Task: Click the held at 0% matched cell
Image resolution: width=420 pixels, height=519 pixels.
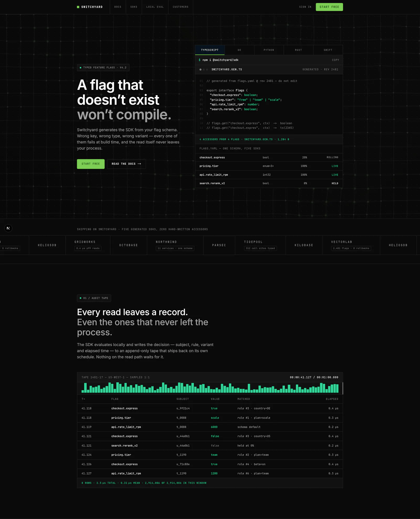Action: (245, 446)
